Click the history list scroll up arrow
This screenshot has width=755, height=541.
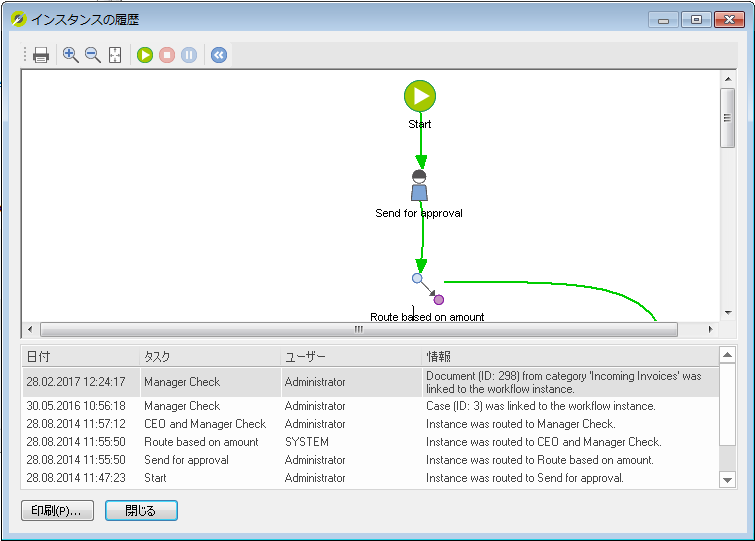coord(728,355)
